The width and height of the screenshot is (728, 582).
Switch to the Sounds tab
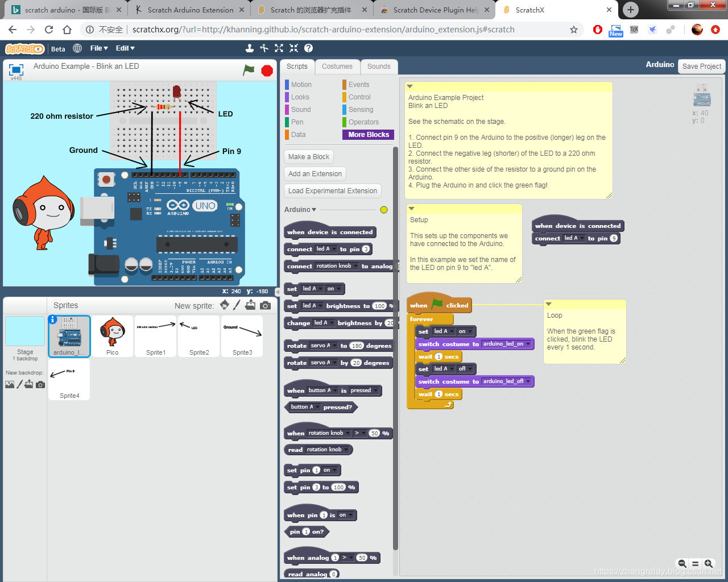point(379,66)
